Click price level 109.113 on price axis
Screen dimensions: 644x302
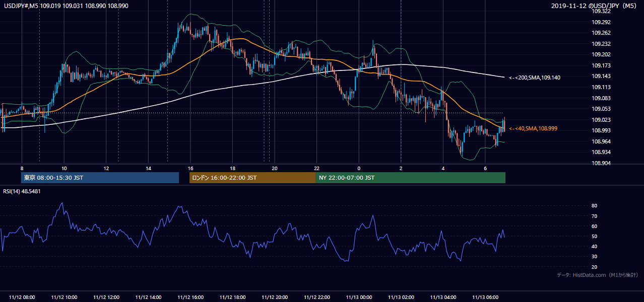601,87
